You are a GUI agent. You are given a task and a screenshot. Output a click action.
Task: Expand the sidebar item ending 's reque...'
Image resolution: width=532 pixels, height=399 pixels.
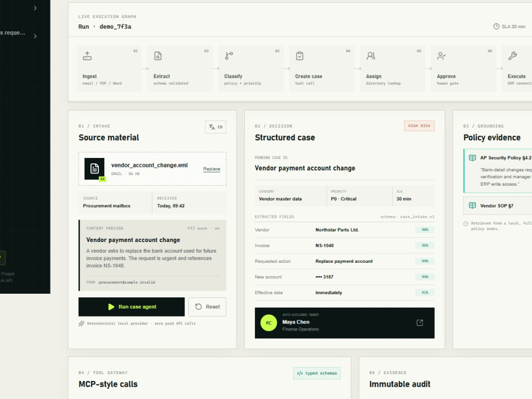click(35, 36)
